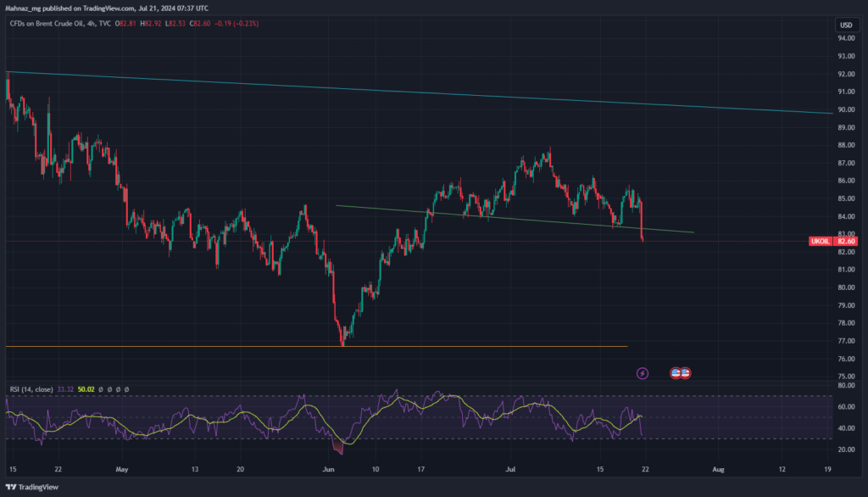Click the purple RSI value 33.32

65,389
